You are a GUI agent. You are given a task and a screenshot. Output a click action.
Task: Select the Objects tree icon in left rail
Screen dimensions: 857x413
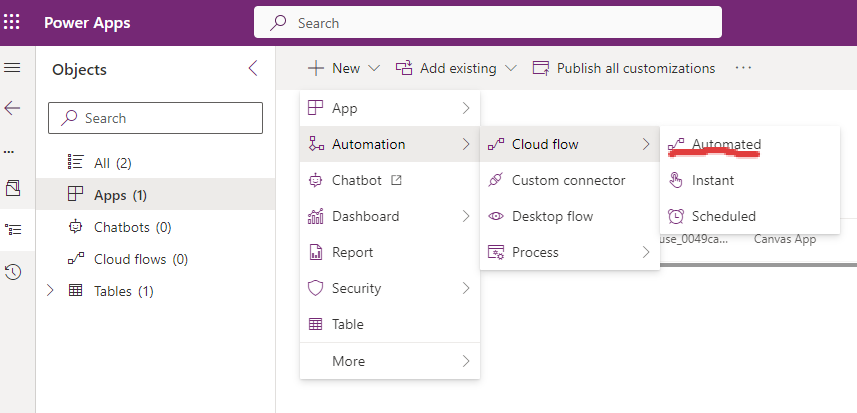pyautogui.click(x=12, y=229)
